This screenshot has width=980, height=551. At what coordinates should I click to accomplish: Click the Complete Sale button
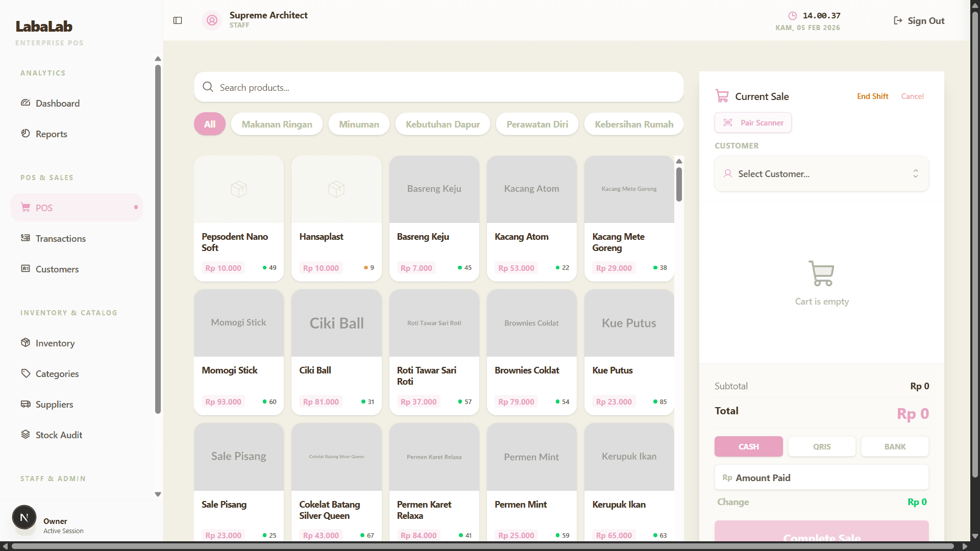(821, 532)
